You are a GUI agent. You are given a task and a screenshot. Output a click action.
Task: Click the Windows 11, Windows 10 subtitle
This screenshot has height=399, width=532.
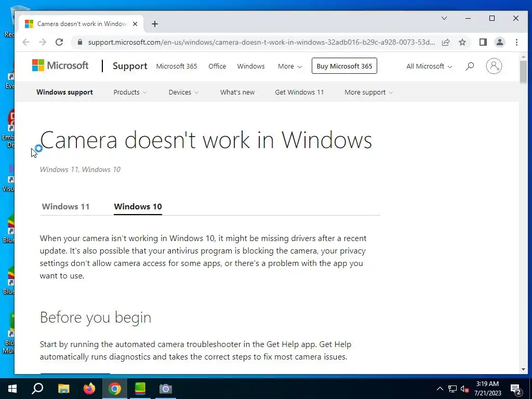click(x=80, y=169)
